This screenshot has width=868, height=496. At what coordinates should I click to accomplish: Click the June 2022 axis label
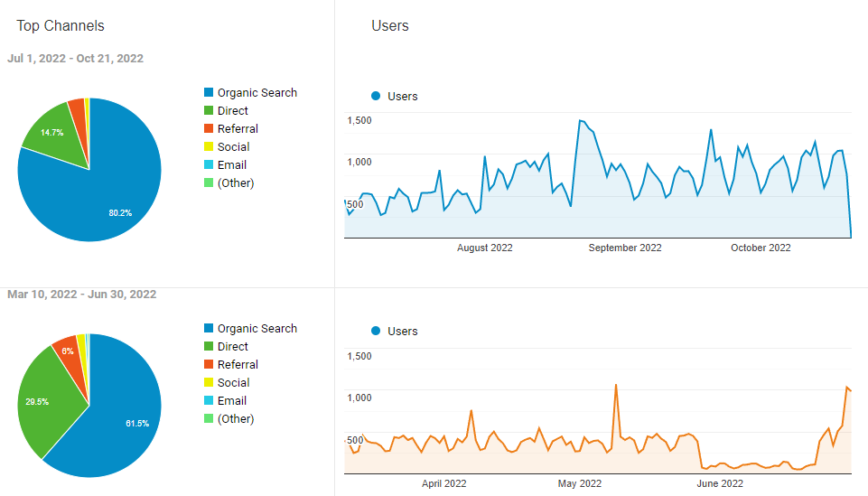pos(720,483)
